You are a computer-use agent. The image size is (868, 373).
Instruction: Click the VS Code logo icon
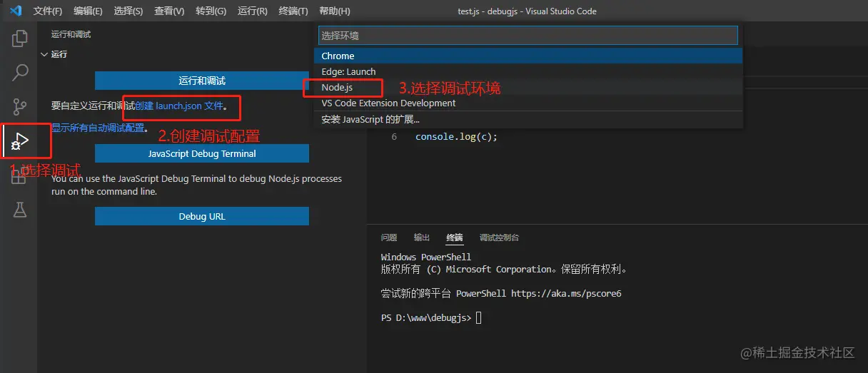(16, 11)
